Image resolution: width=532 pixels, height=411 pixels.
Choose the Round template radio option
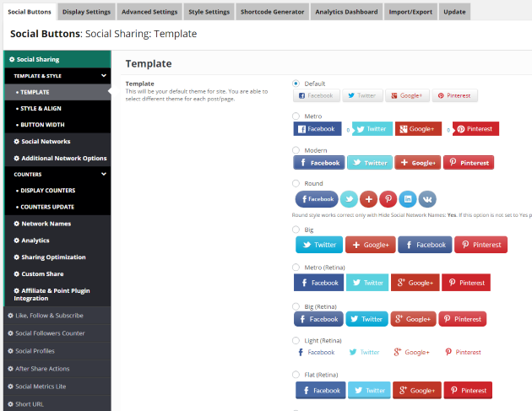(296, 183)
